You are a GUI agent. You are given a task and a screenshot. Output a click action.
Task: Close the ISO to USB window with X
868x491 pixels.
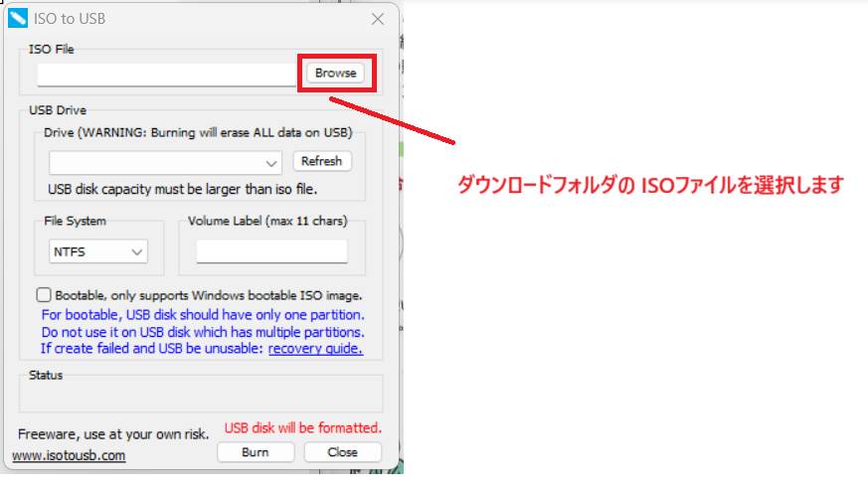(x=378, y=19)
